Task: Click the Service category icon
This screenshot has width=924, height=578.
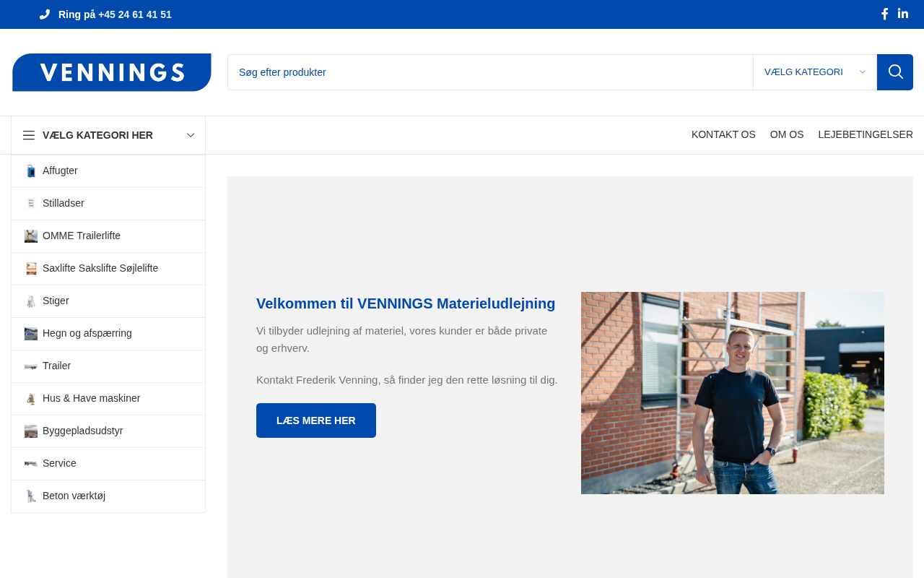Action: (x=31, y=464)
